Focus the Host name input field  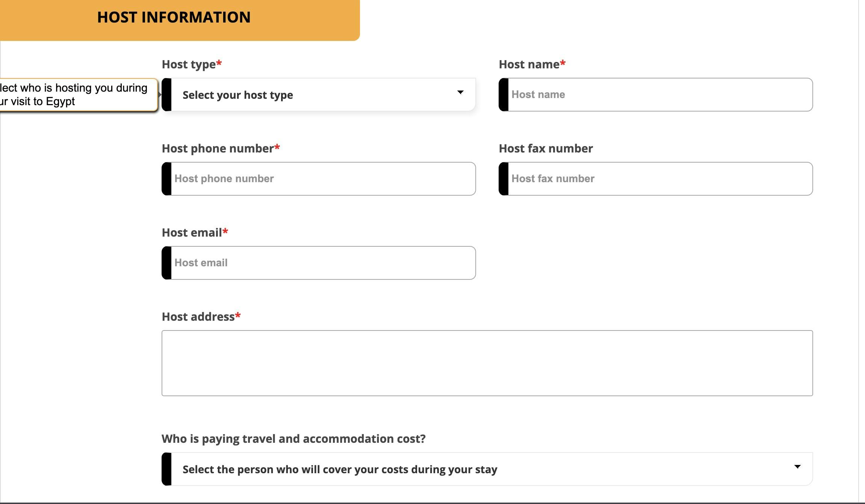pos(660,95)
